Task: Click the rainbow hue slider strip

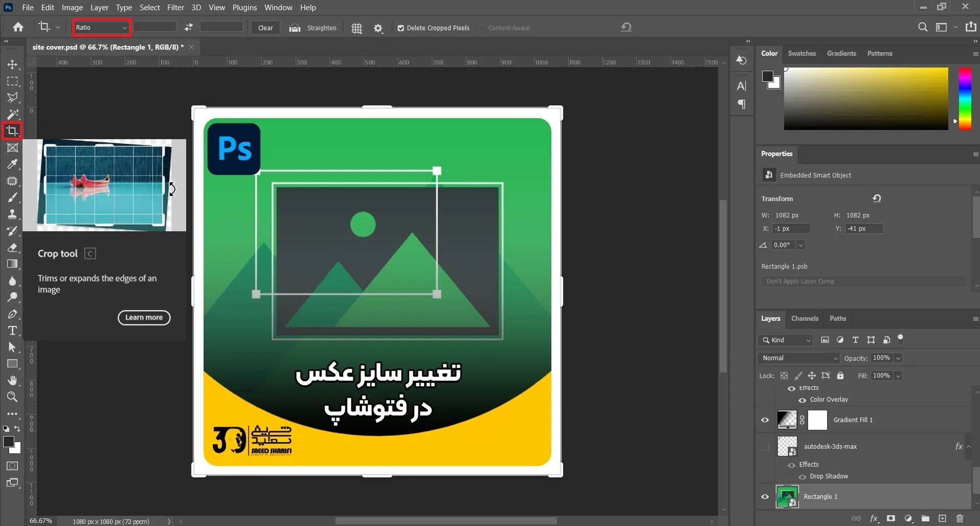Action: click(x=965, y=98)
